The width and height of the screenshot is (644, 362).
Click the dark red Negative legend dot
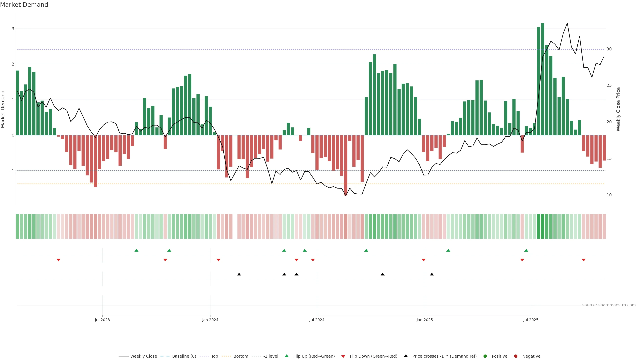point(516,356)
